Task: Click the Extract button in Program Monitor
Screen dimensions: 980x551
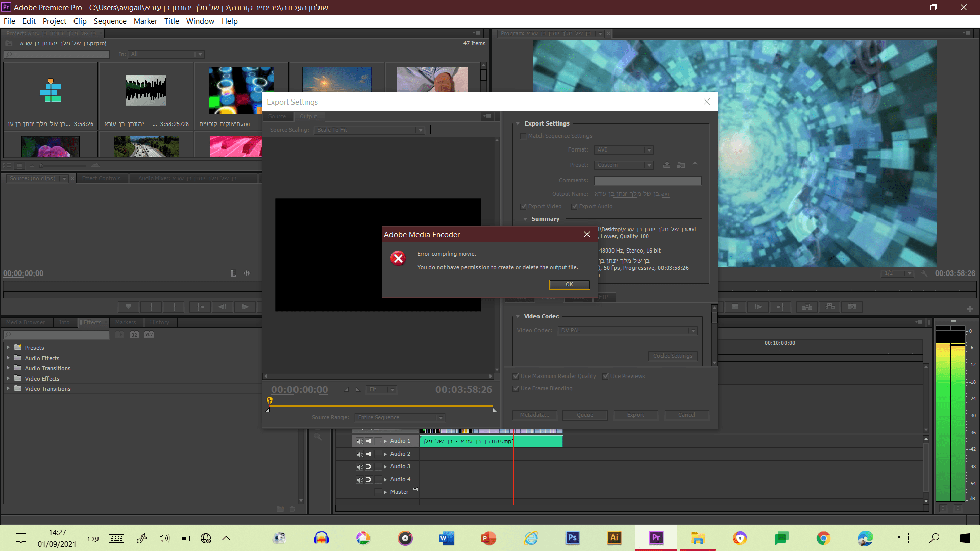Action: pos(829,307)
